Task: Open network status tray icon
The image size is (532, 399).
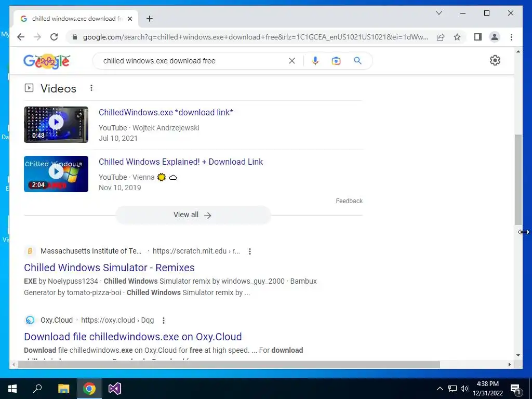Action: (453, 389)
